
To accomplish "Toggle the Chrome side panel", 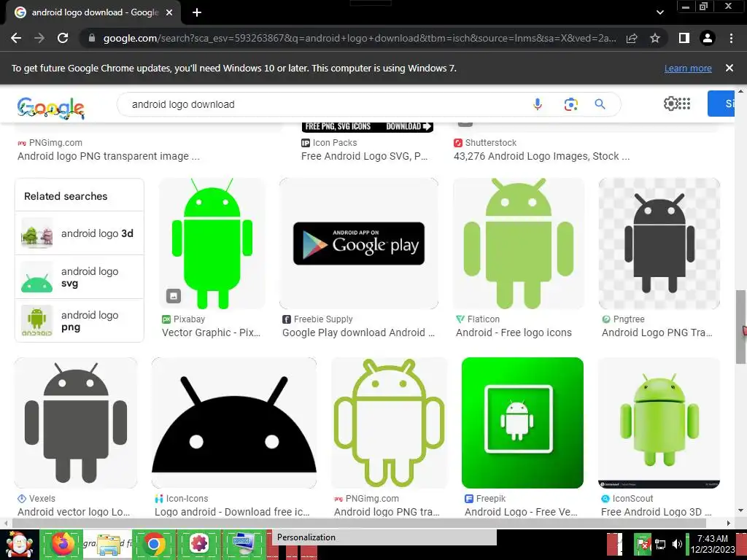I will [x=684, y=38].
